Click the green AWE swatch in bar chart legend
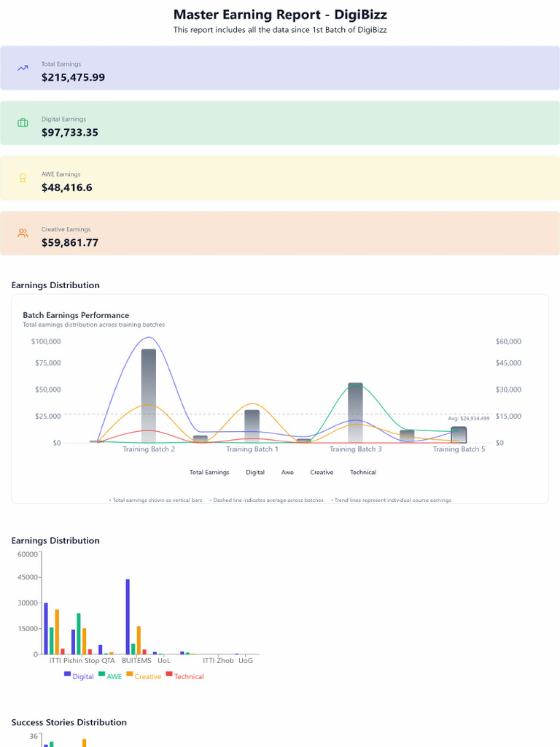560x747 pixels. coord(102,674)
